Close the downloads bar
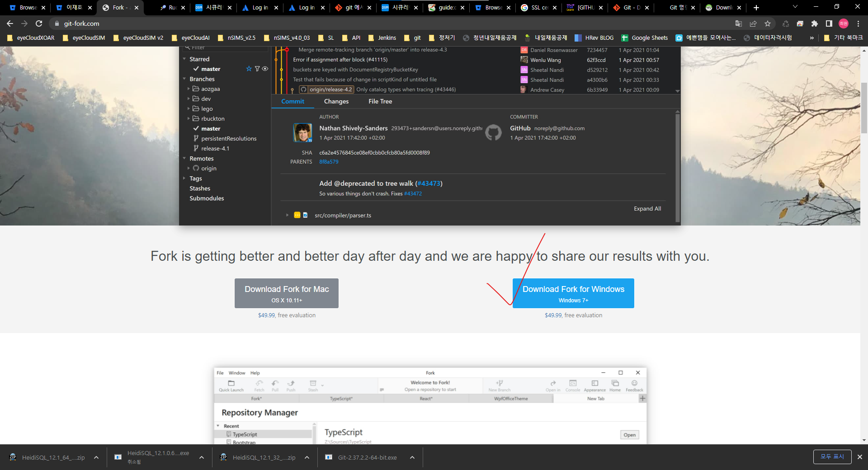This screenshot has width=868, height=470. pos(860,457)
